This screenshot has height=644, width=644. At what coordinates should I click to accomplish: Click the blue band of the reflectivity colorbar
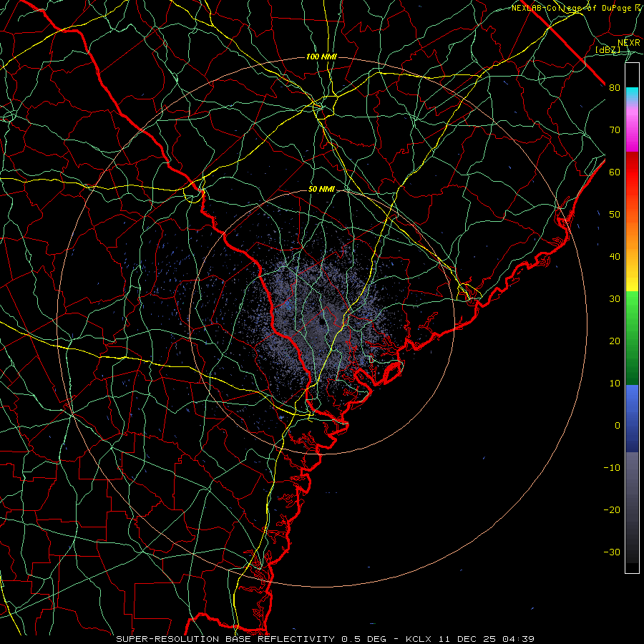pyautogui.click(x=632, y=418)
